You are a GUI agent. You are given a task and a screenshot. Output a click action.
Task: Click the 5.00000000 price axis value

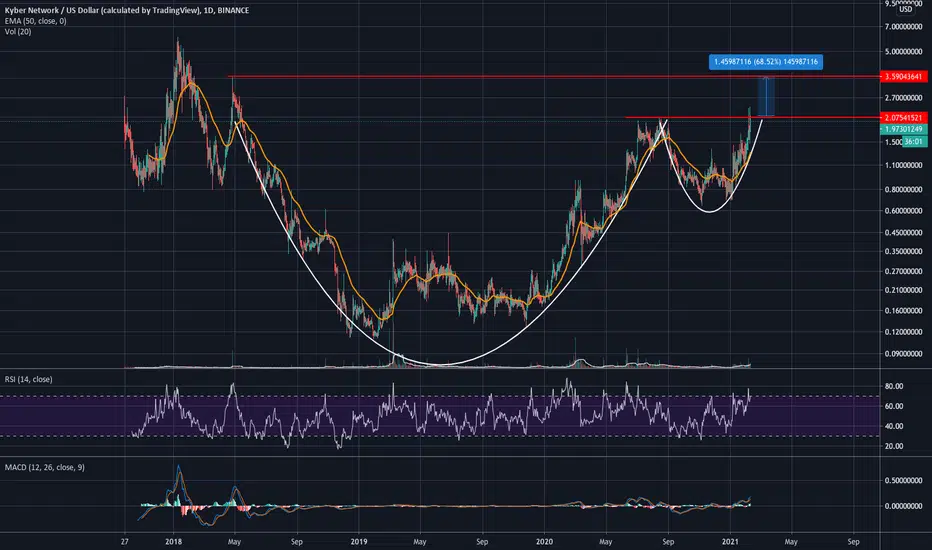tap(903, 52)
